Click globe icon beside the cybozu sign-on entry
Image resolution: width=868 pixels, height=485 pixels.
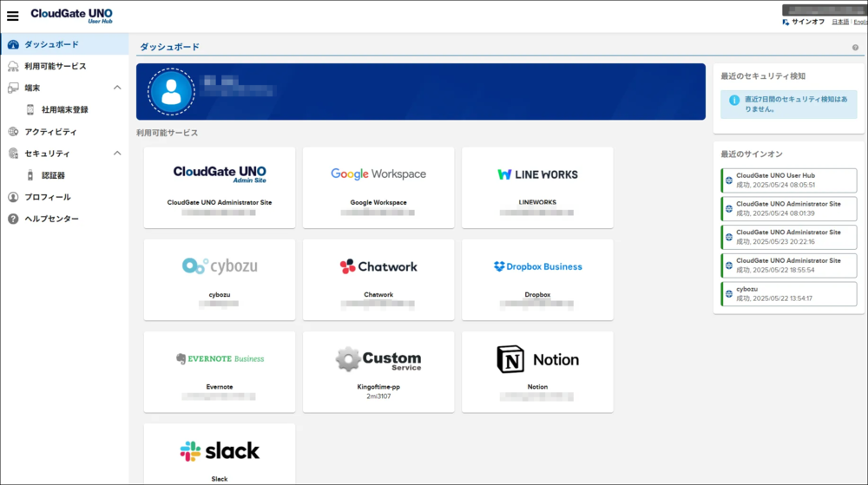click(x=729, y=293)
